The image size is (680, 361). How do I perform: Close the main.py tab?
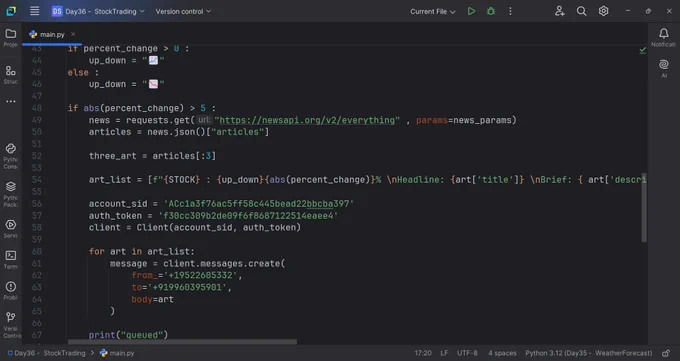(x=73, y=34)
